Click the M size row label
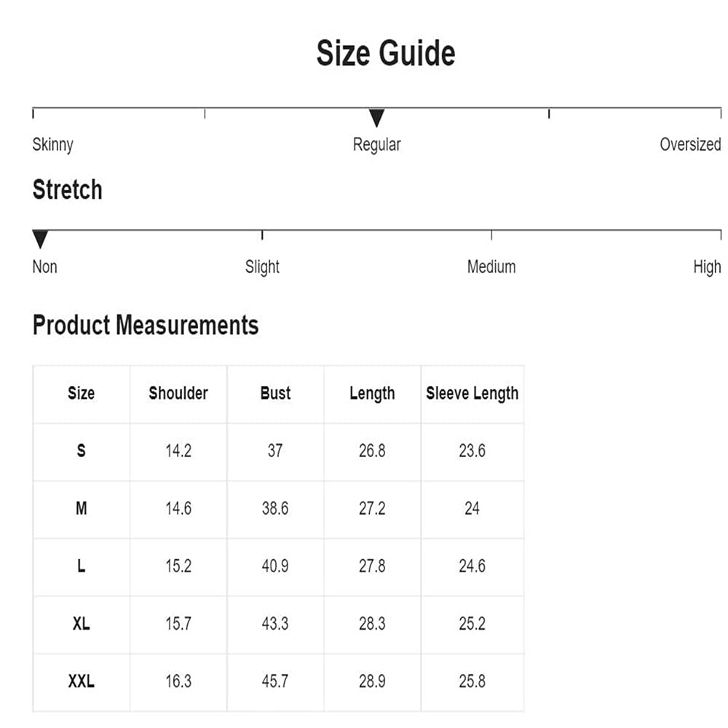The height and width of the screenshot is (728, 728). tap(81, 508)
